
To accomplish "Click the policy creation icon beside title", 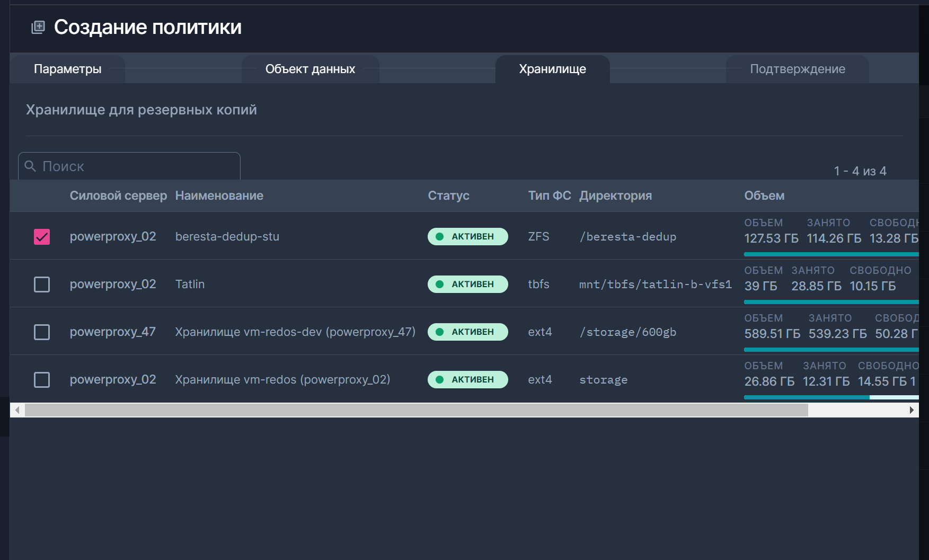I will click(x=38, y=27).
